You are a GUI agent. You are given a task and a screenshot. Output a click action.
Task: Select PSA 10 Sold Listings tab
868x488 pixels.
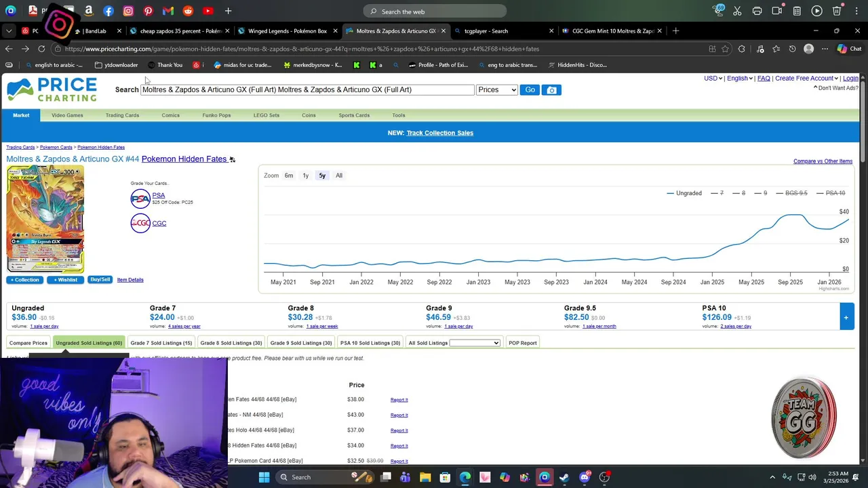pos(370,343)
